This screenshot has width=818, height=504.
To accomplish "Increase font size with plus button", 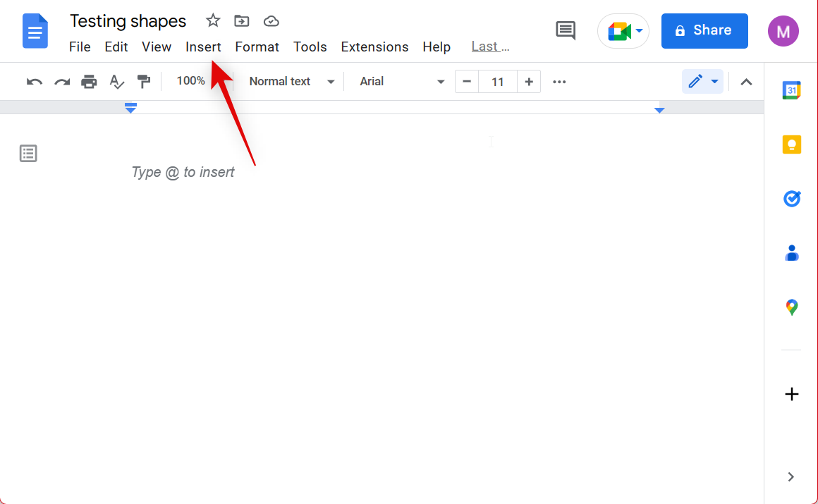I will coord(529,82).
